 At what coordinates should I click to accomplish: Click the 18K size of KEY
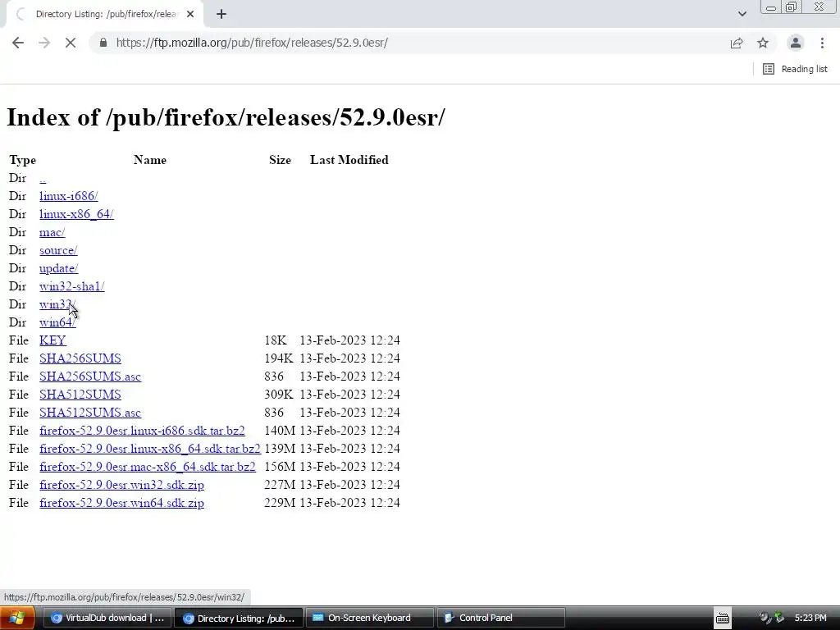click(276, 340)
